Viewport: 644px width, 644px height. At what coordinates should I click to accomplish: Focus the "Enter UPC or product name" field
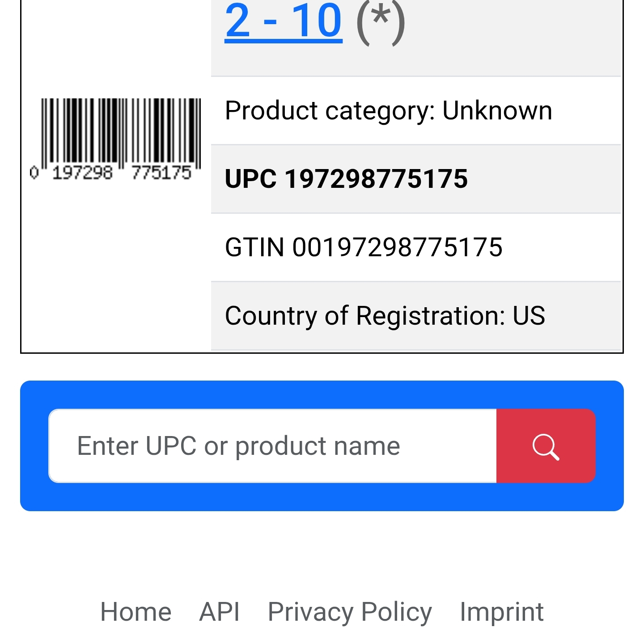pos(273,446)
